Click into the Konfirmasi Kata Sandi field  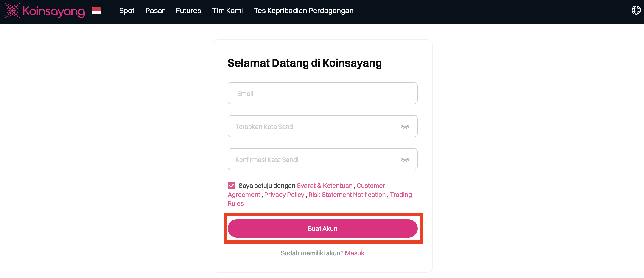313,159
